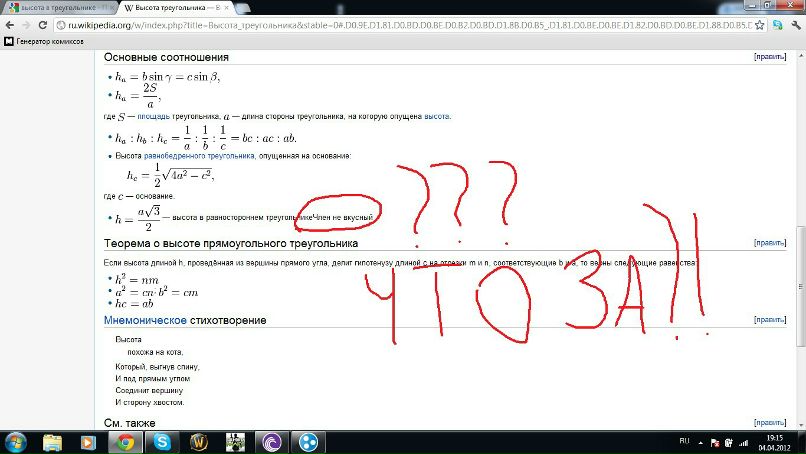The width and height of the screenshot is (806, 454).
Task: Reload the page with the refresh icon
Action: [x=44, y=25]
